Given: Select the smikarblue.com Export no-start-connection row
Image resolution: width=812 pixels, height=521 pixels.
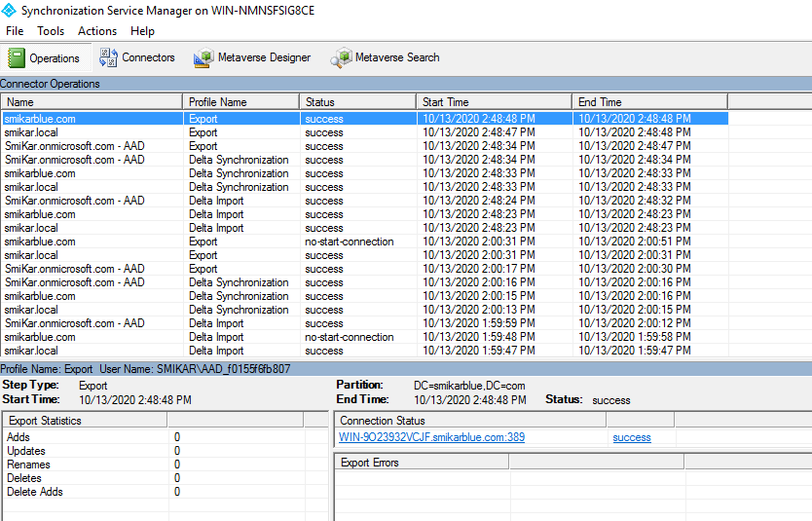Looking at the screenshot, I should tap(365, 242).
